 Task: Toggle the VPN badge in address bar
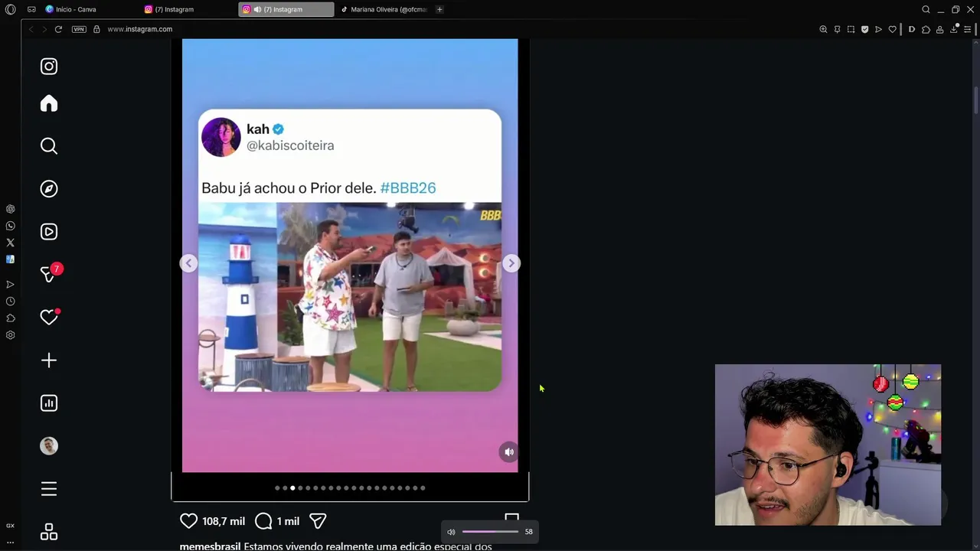[79, 29]
